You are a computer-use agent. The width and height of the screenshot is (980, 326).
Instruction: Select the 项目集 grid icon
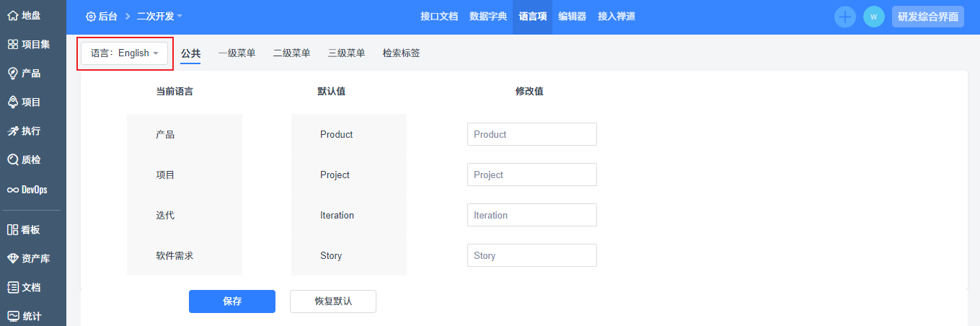point(12,45)
